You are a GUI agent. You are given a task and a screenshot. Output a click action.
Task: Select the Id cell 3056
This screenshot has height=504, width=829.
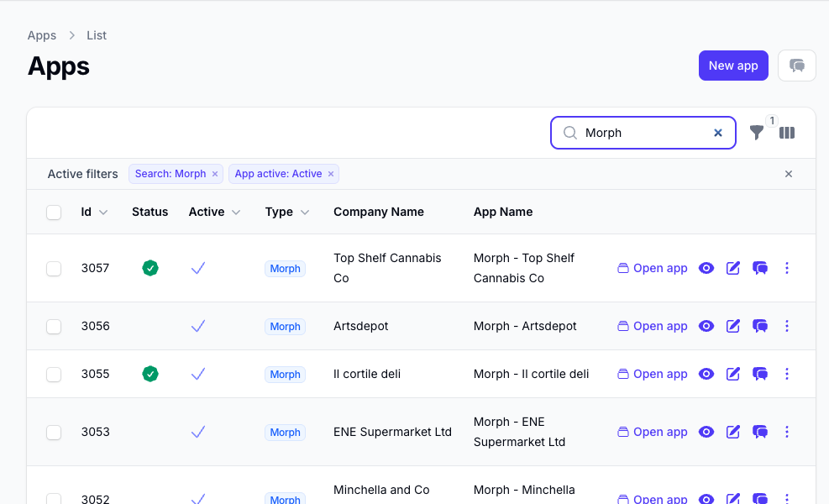(x=95, y=326)
